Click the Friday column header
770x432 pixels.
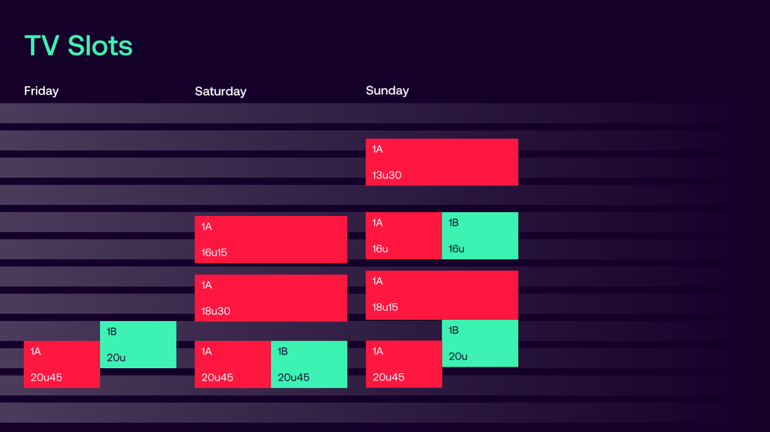[x=41, y=91]
